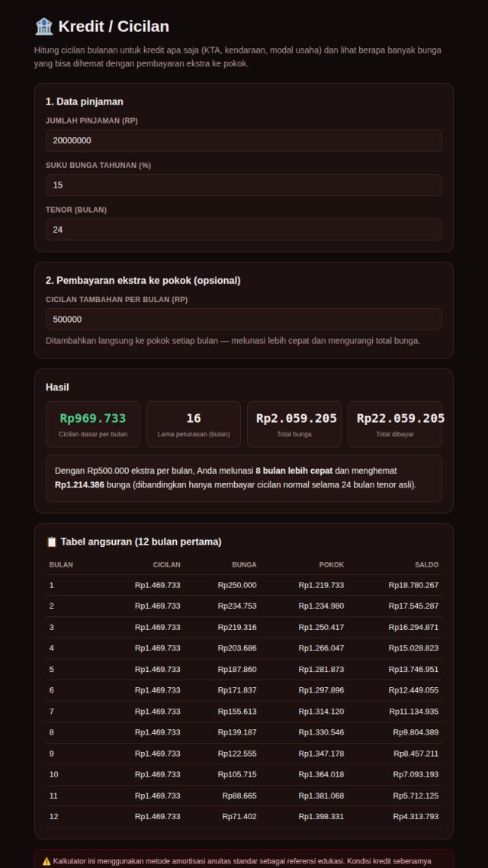
Task: Click the POKOK column header
Action: point(332,564)
